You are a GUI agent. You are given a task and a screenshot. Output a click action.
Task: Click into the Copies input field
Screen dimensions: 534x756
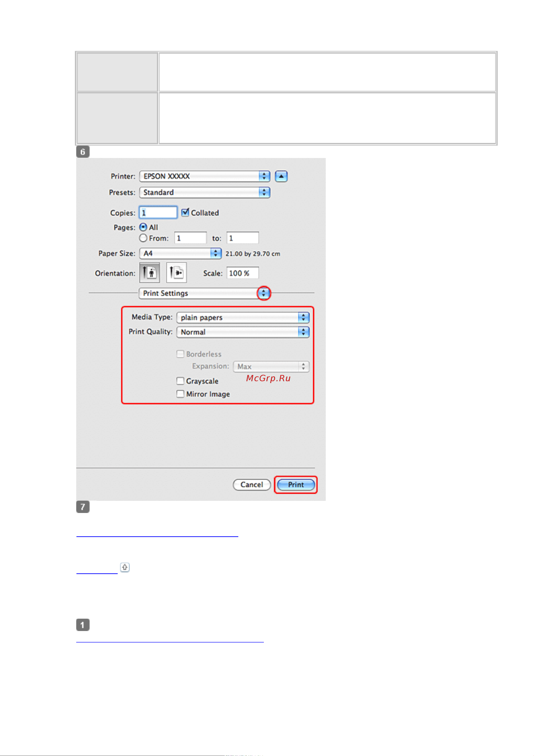[158, 213]
